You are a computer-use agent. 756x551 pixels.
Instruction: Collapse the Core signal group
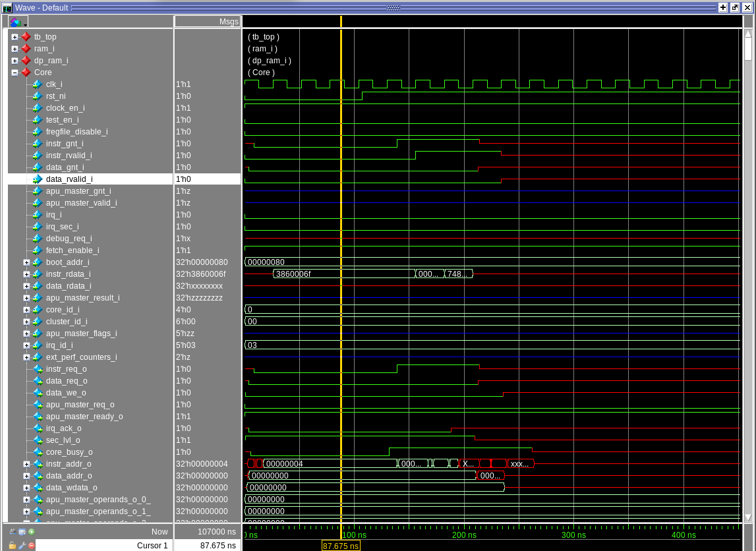click(x=16, y=72)
